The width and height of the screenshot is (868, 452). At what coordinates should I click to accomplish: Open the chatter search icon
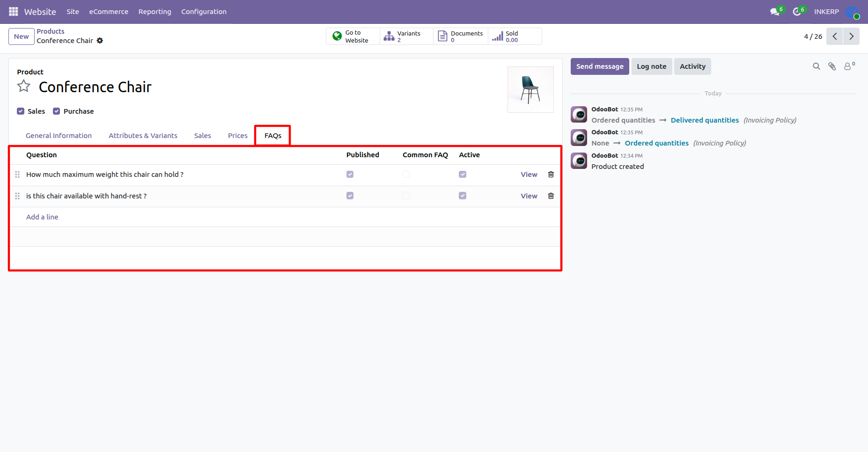817,66
